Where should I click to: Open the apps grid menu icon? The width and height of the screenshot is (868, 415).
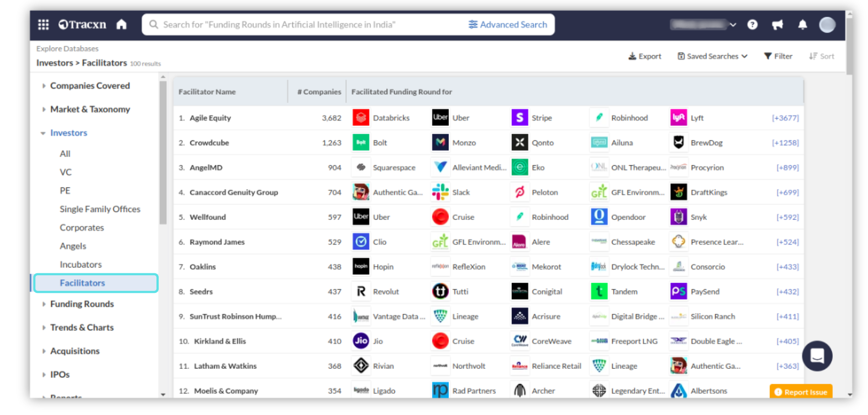43,24
